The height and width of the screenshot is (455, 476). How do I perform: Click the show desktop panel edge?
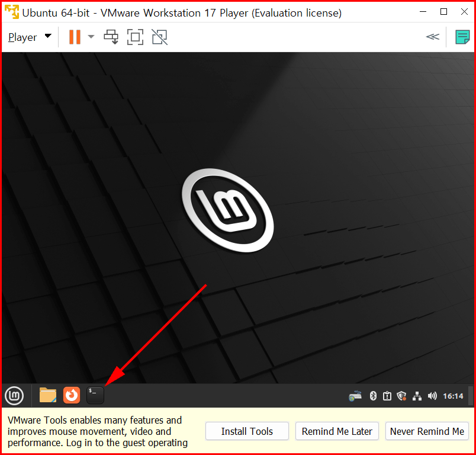(x=471, y=396)
